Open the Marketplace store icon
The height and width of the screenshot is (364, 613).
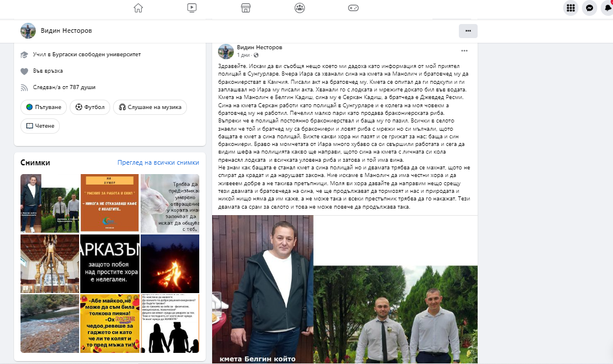pyautogui.click(x=246, y=8)
